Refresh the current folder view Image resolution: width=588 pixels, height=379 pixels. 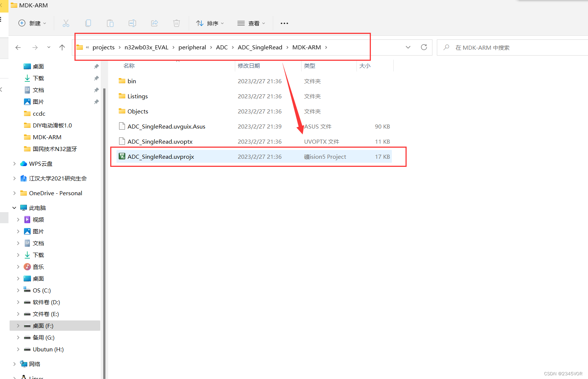(x=424, y=47)
